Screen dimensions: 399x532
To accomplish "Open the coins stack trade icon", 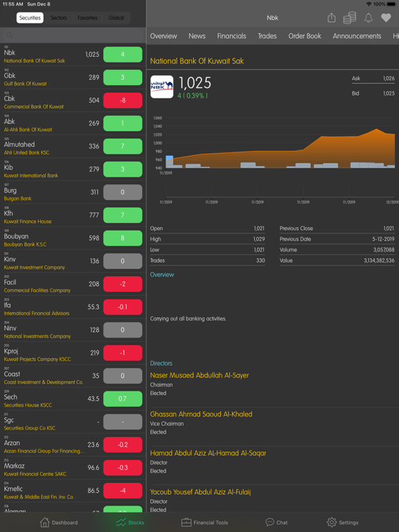I will tap(349, 17).
